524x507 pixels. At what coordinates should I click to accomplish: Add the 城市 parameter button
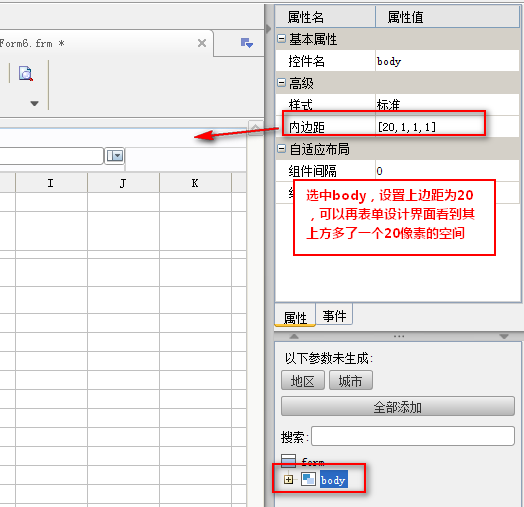coord(351,380)
